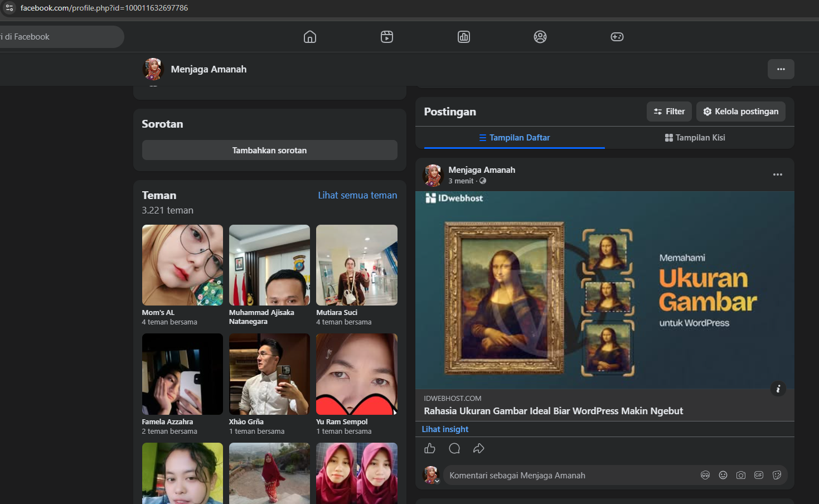Insert a GIF in the comment
The height and width of the screenshot is (504, 819).
point(759,475)
